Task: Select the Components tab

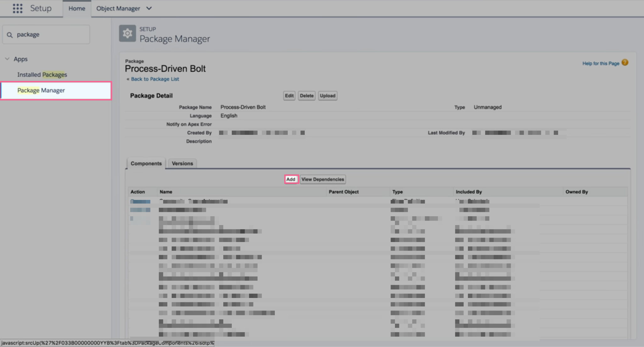Action: coord(146,163)
